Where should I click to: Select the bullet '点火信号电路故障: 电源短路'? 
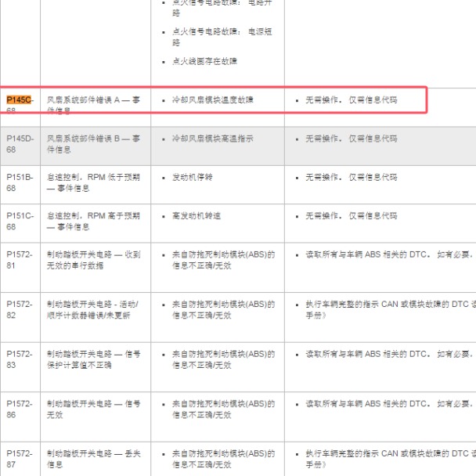click(222, 37)
